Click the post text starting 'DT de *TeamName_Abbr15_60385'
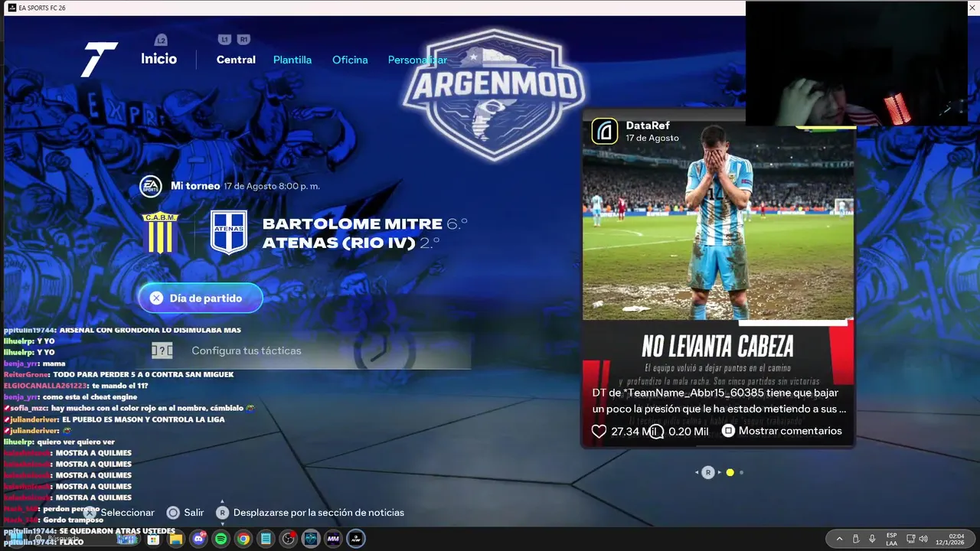The height and width of the screenshot is (551, 980). 719,401
